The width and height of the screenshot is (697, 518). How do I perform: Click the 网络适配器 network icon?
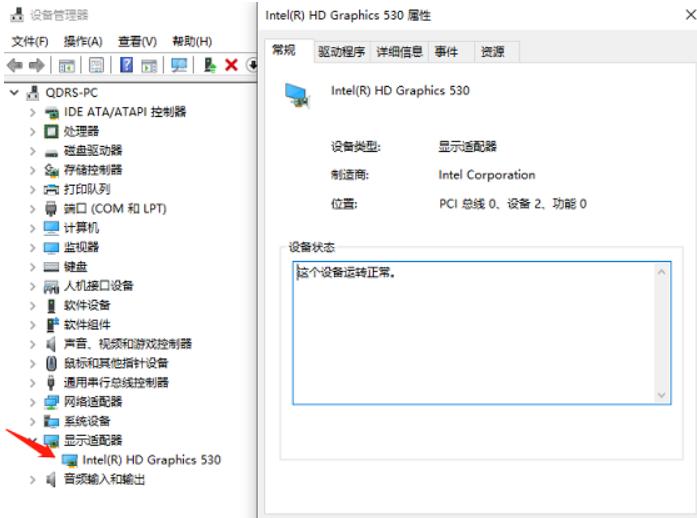click(x=52, y=402)
